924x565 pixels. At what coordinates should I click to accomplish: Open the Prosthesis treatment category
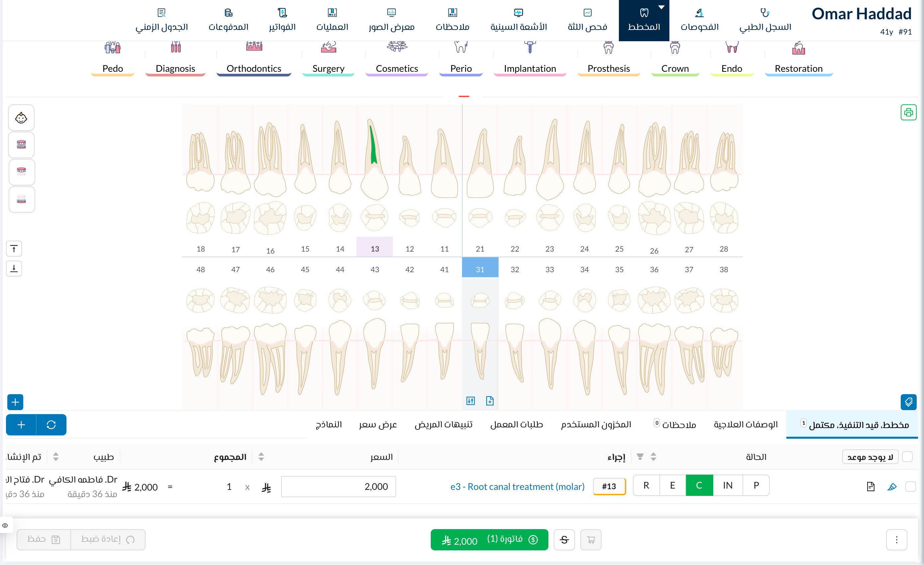tap(609, 58)
